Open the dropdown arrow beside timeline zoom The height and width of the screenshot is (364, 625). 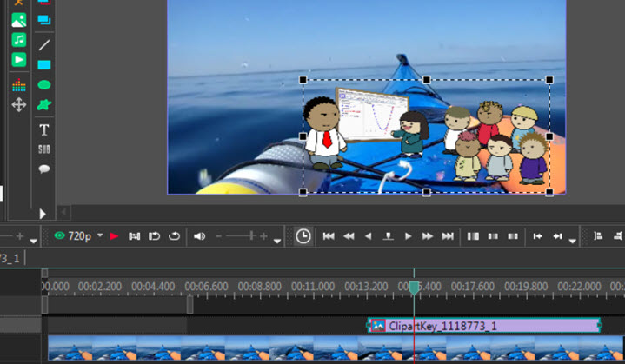(x=34, y=241)
